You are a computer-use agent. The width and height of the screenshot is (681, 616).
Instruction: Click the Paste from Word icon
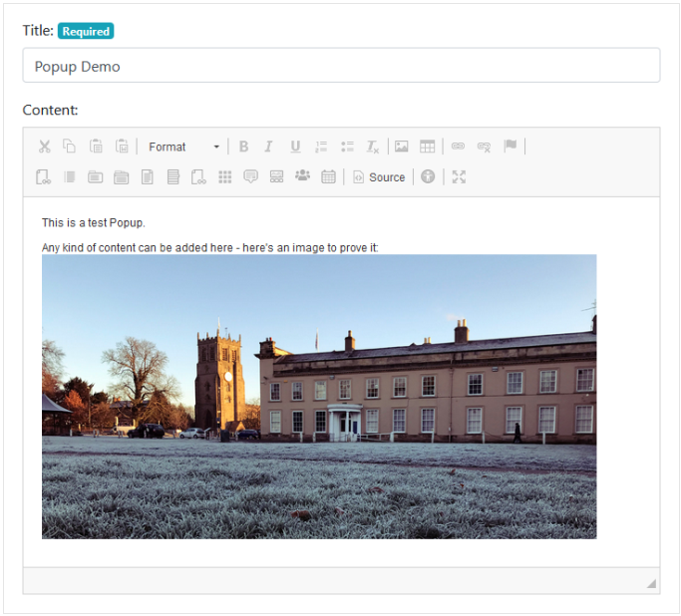[122, 147]
